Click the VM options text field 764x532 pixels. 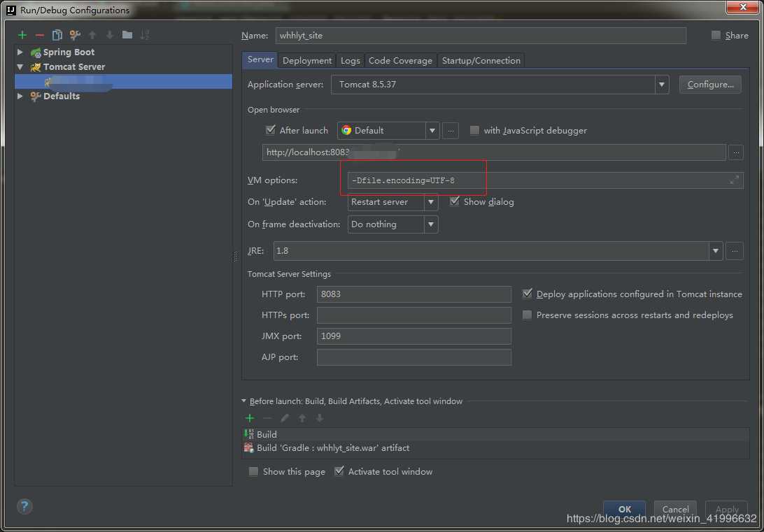pos(545,180)
